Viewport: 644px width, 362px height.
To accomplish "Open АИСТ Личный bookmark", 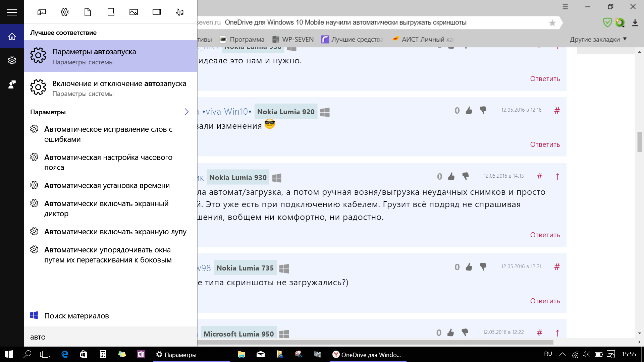I will coord(423,40).
